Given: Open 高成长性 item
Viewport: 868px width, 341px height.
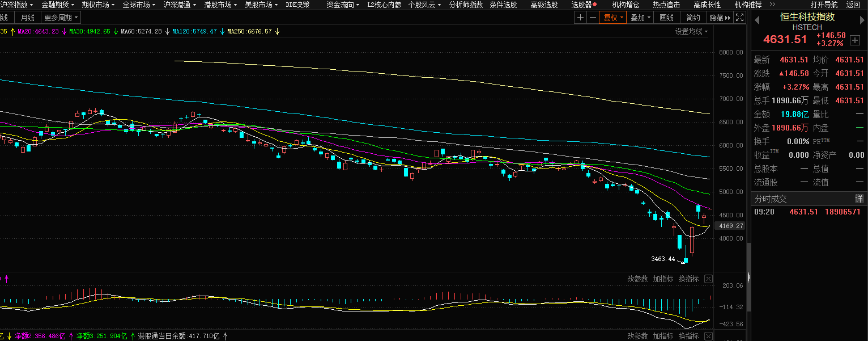Looking at the screenshot, I should point(707,5).
